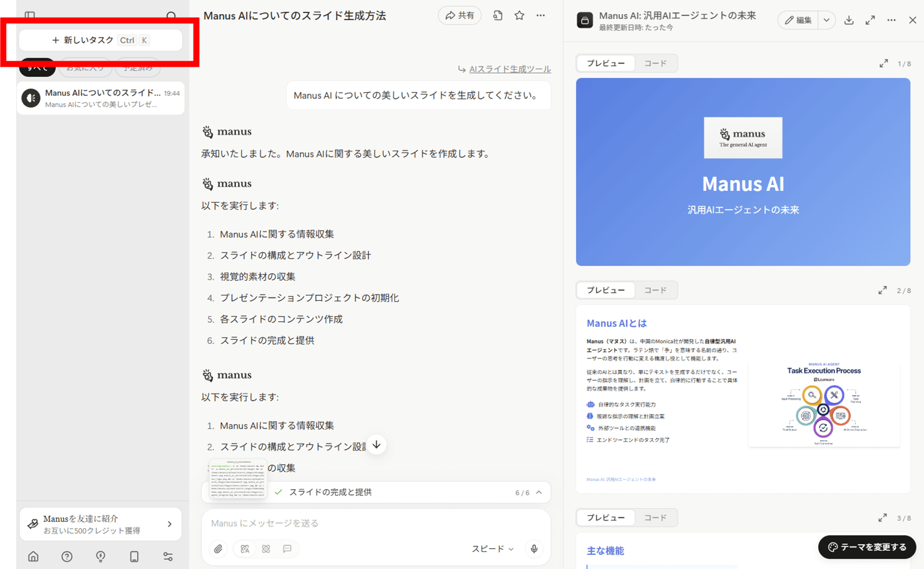This screenshot has width=924, height=569.
Task: Expand slide 3/8 to fullscreen
Action: click(883, 518)
